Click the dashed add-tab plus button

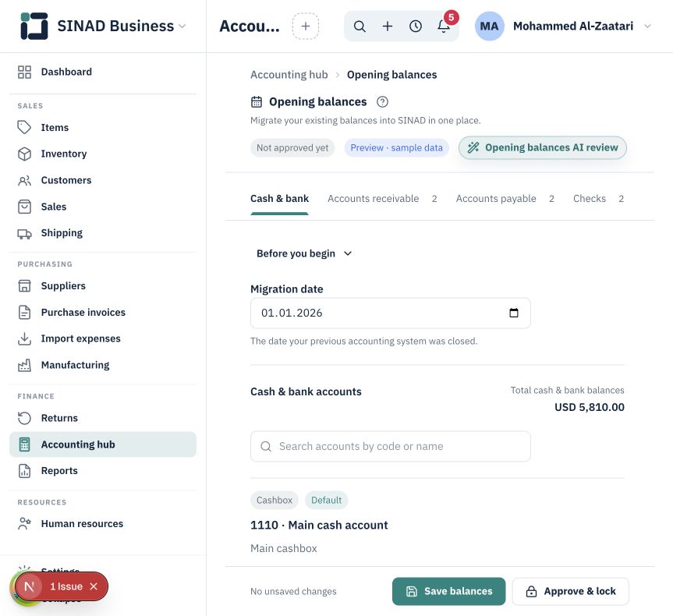tap(306, 27)
